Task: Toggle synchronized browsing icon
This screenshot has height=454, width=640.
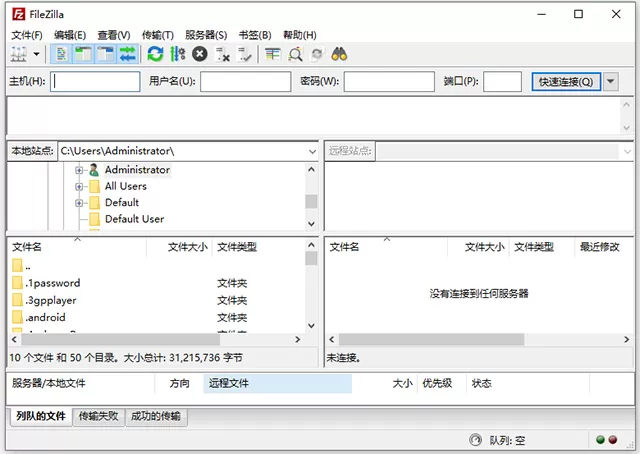Action: pos(317,54)
